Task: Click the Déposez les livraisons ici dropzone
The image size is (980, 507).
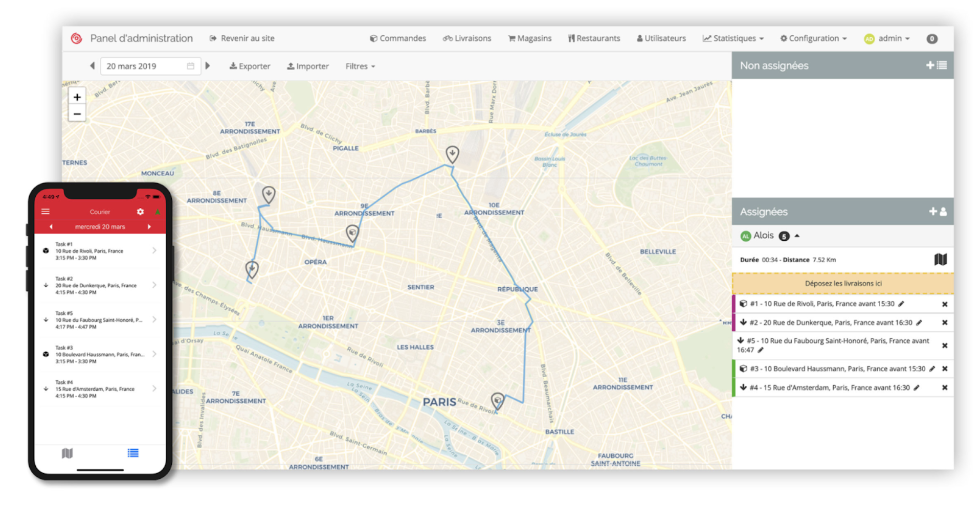Action: tap(843, 283)
